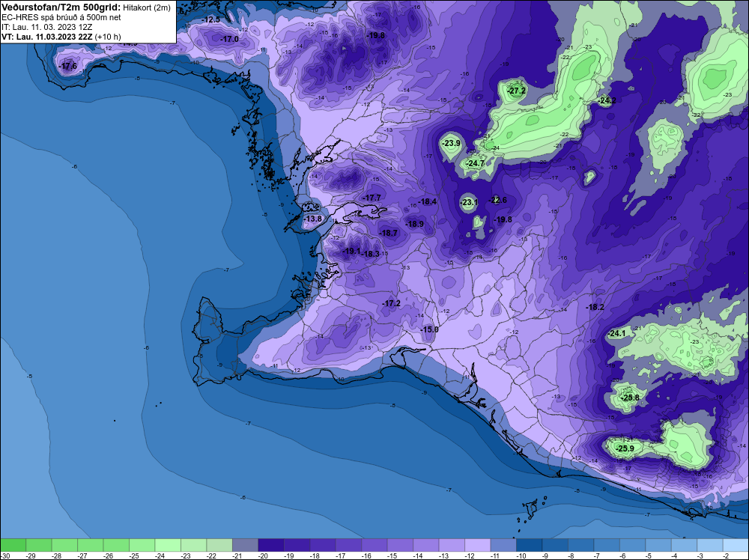The width and height of the screenshot is (749, 560).
Task: Click the -19.1 temperature label
Action: (x=351, y=251)
